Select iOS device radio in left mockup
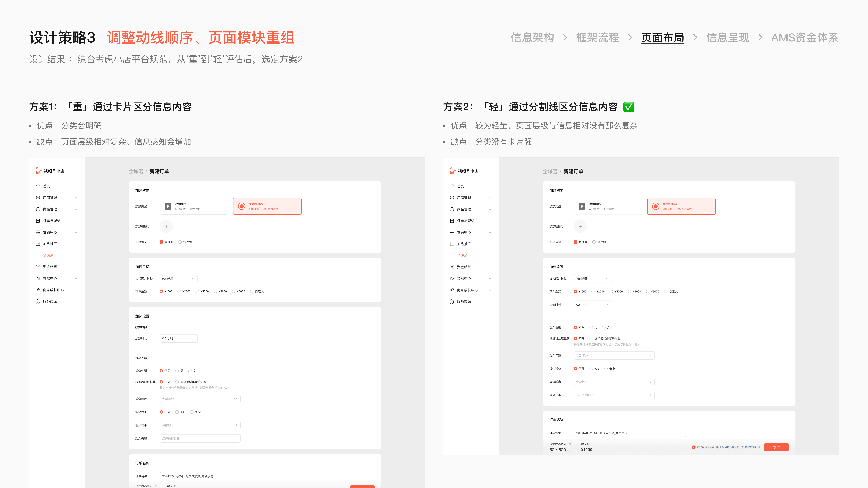The width and height of the screenshot is (868, 488). pyautogui.click(x=177, y=412)
